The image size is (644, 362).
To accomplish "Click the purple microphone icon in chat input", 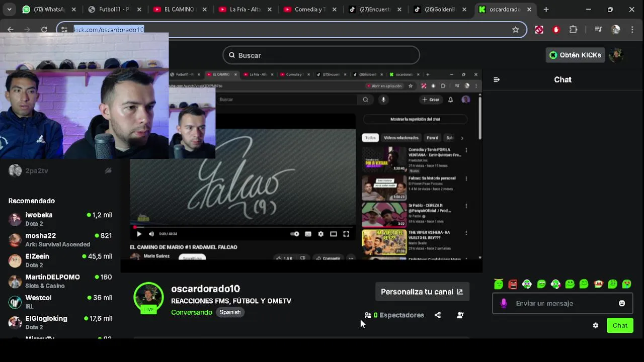I will point(504,303).
